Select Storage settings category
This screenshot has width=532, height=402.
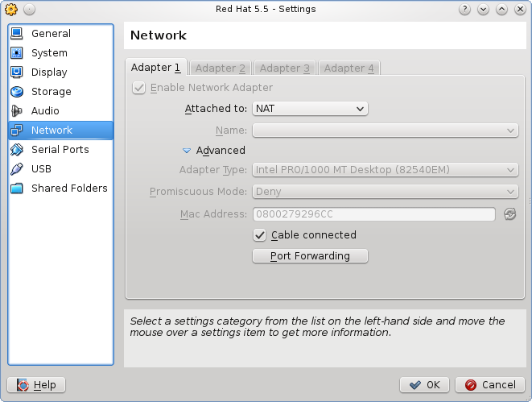60,91
